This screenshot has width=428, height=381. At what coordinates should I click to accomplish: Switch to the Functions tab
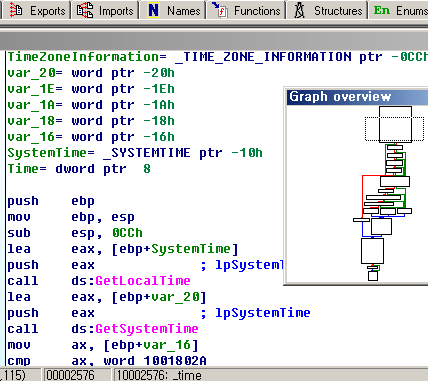[246, 11]
